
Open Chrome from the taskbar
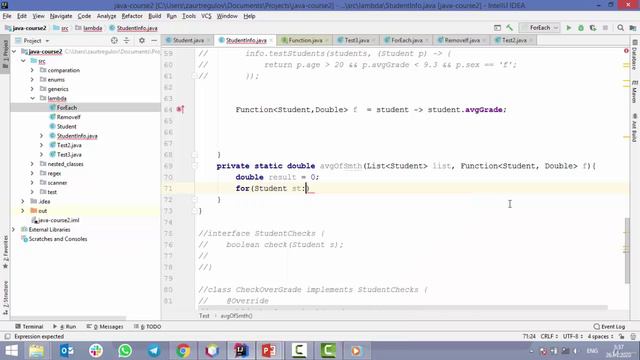click(x=183, y=351)
